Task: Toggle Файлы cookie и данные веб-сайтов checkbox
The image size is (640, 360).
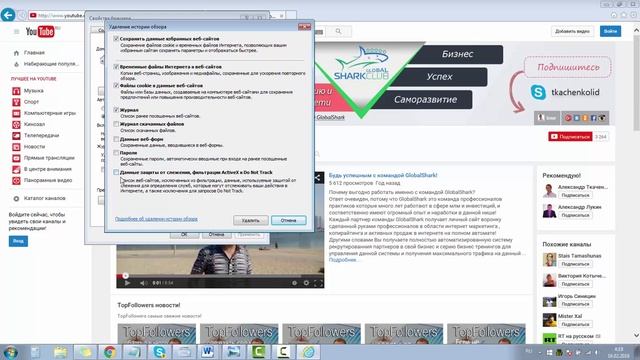Action: coord(116,86)
